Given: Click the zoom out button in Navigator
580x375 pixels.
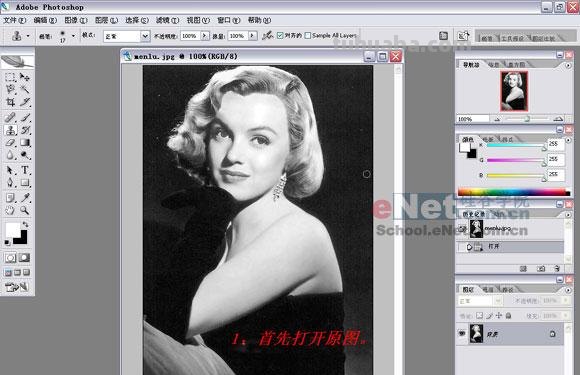Looking at the screenshot, I should click(x=498, y=119).
